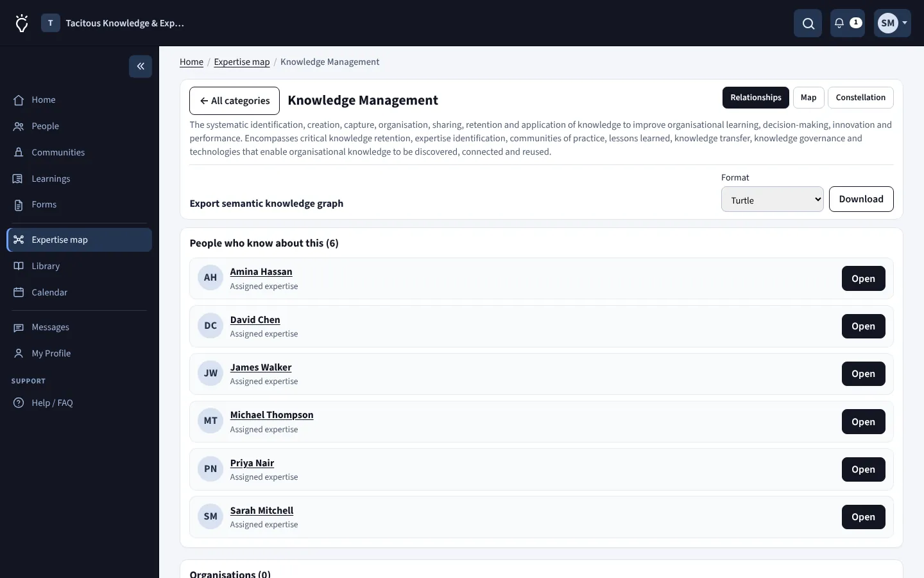This screenshot has height=578, width=924.
Task: Click the workspace 'T' badge icon
Action: (51, 23)
